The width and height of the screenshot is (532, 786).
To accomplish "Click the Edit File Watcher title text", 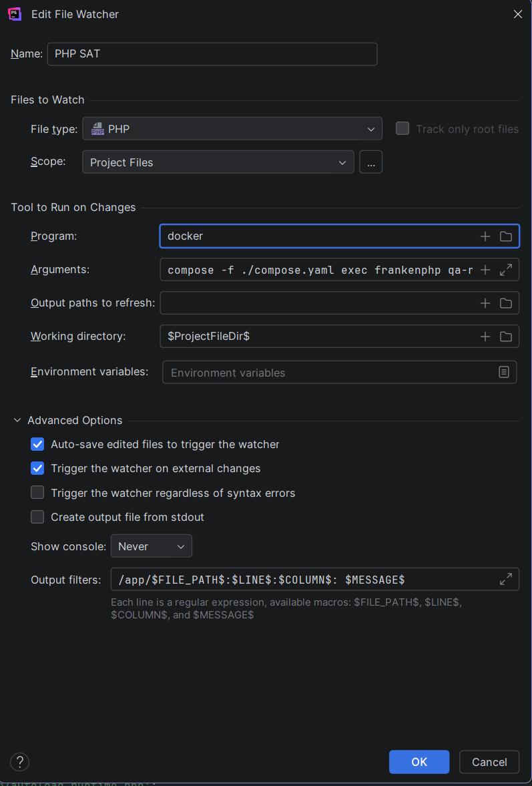I will click(75, 14).
